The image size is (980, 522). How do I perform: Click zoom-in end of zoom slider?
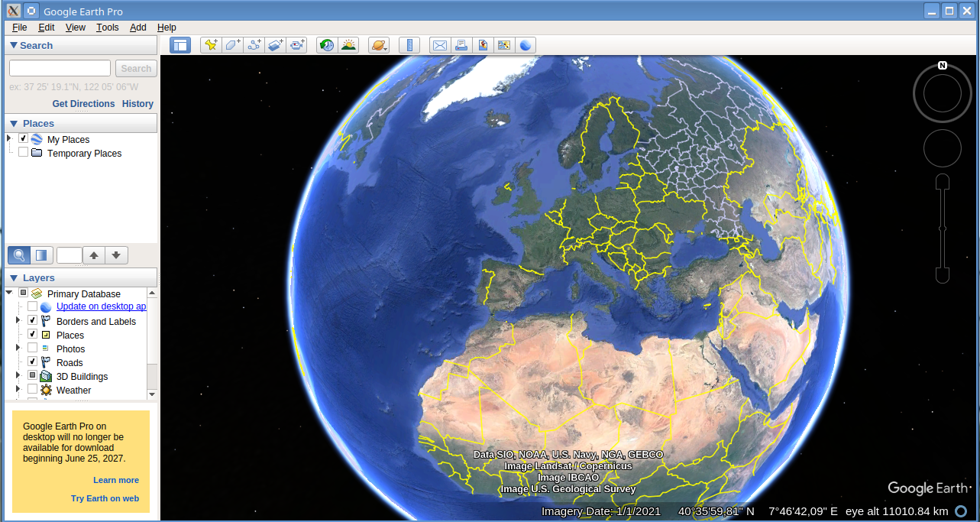943,182
